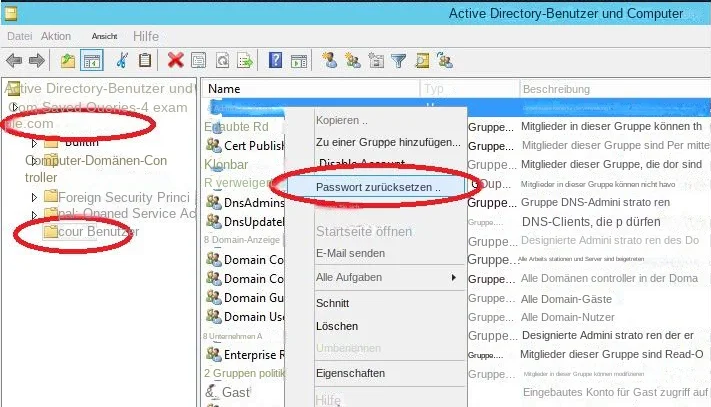Go forward with the right arrow toolbar icon
711x407 pixels.
coord(36,60)
